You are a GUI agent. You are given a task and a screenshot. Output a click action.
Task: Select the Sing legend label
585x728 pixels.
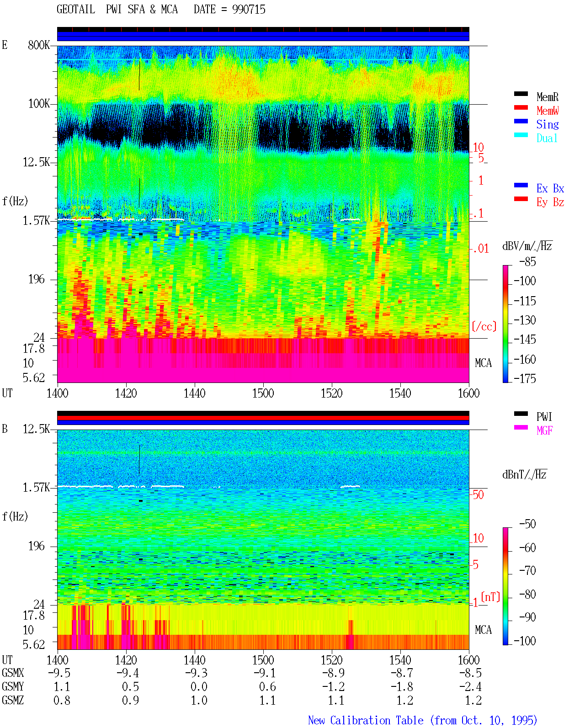[548, 124]
